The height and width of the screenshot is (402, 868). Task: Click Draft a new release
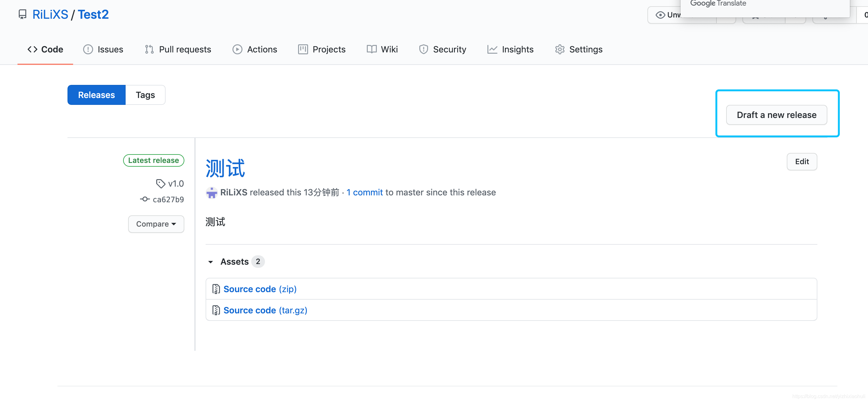776,115
